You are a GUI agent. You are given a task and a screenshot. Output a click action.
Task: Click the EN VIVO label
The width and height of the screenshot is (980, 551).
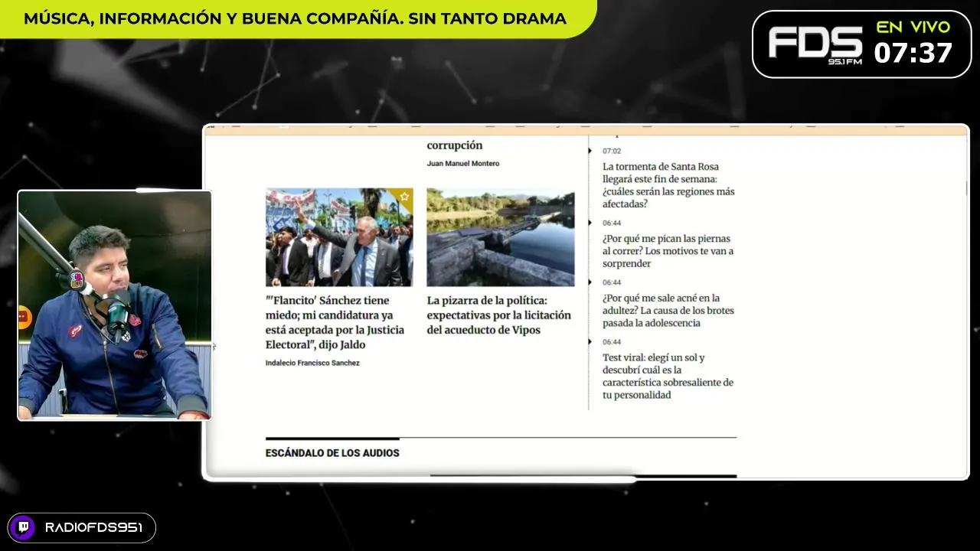[913, 28]
